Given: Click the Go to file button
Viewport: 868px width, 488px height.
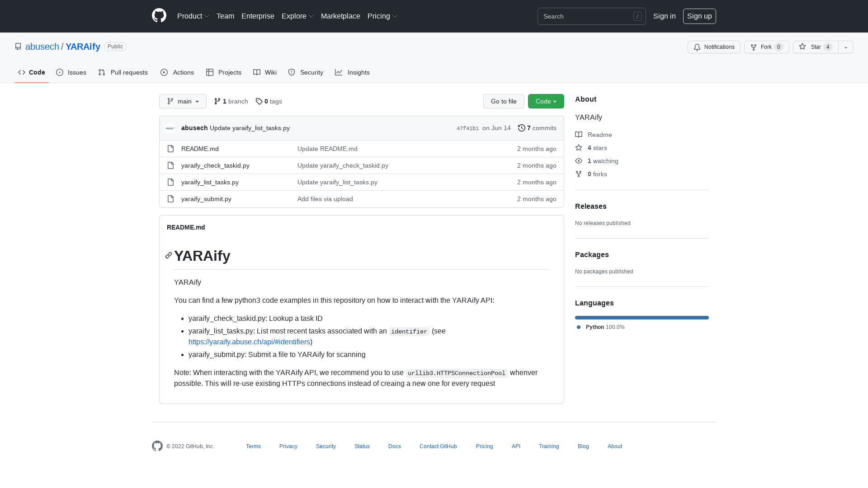Looking at the screenshot, I should [504, 101].
